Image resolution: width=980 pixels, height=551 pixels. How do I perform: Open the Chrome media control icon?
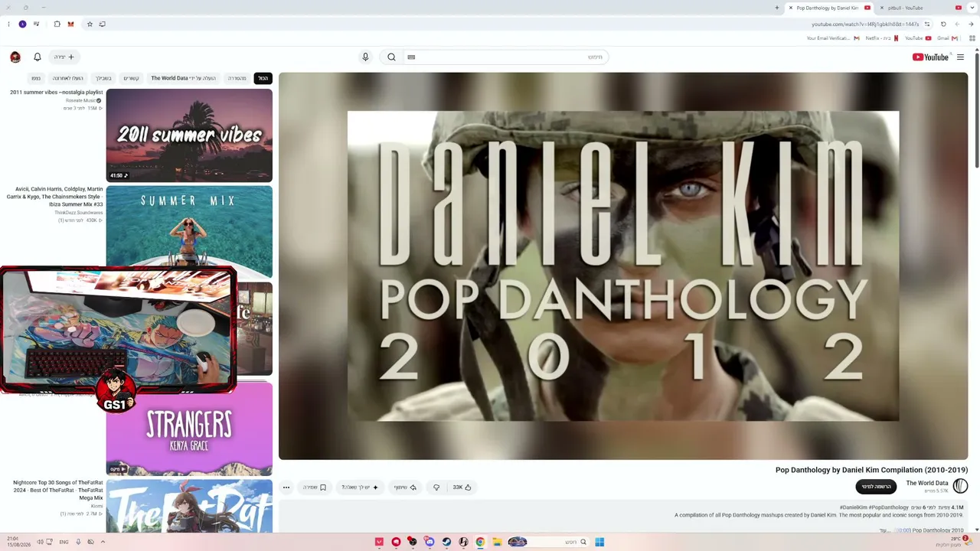click(36, 24)
